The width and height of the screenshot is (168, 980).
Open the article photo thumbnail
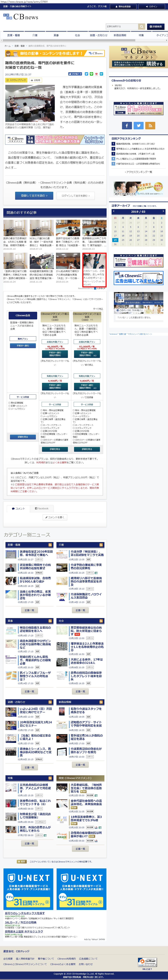(30, 103)
